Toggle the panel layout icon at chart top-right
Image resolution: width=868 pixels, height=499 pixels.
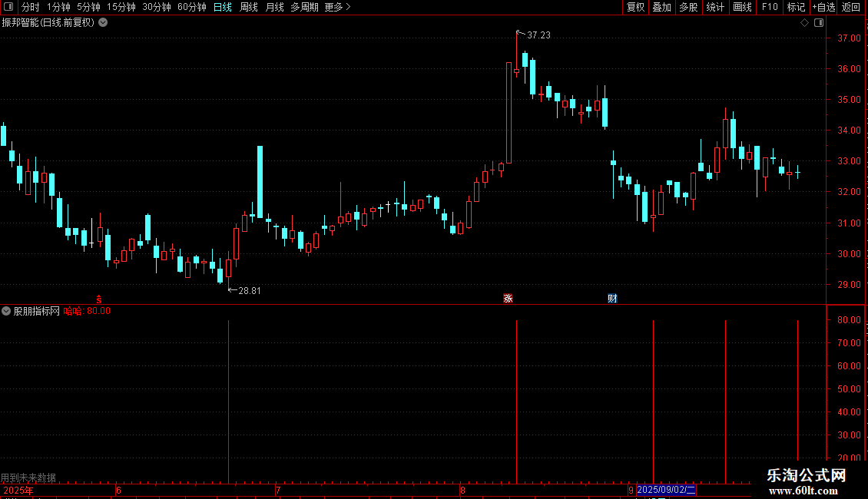tap(819, 23)
